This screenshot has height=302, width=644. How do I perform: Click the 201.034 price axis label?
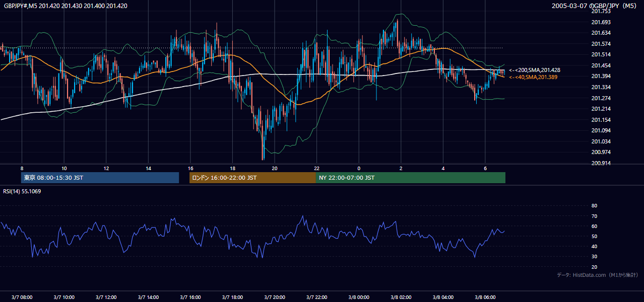coord(601,141)
